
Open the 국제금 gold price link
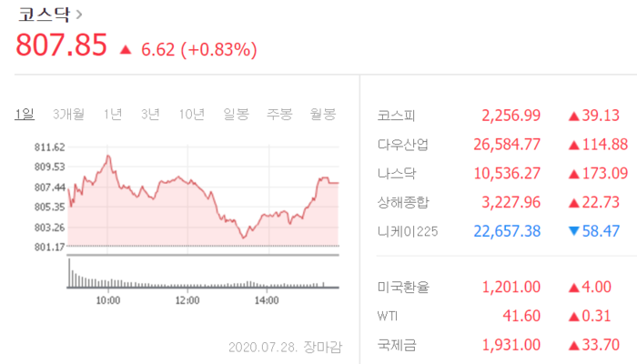(x=396, y=345)
